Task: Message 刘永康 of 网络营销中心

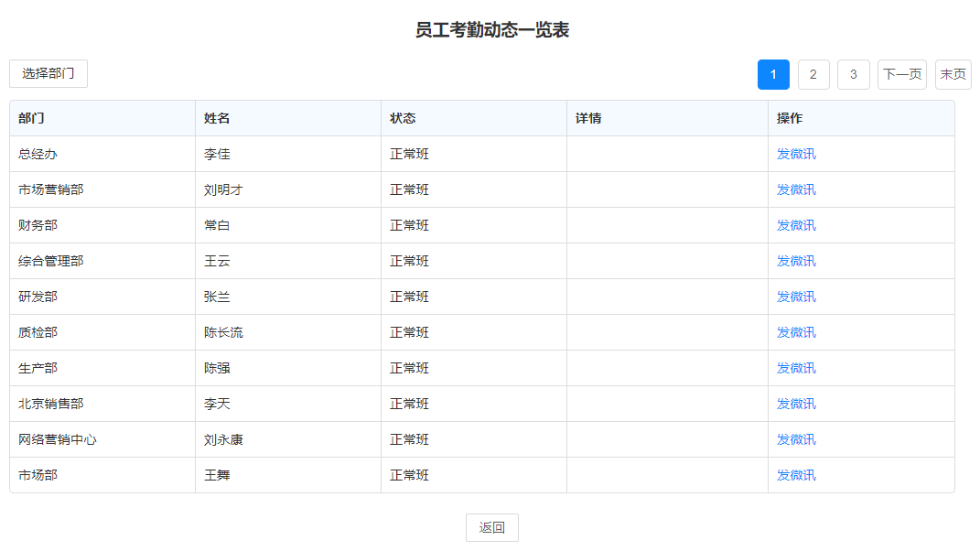Action: (x=796, y=439)
